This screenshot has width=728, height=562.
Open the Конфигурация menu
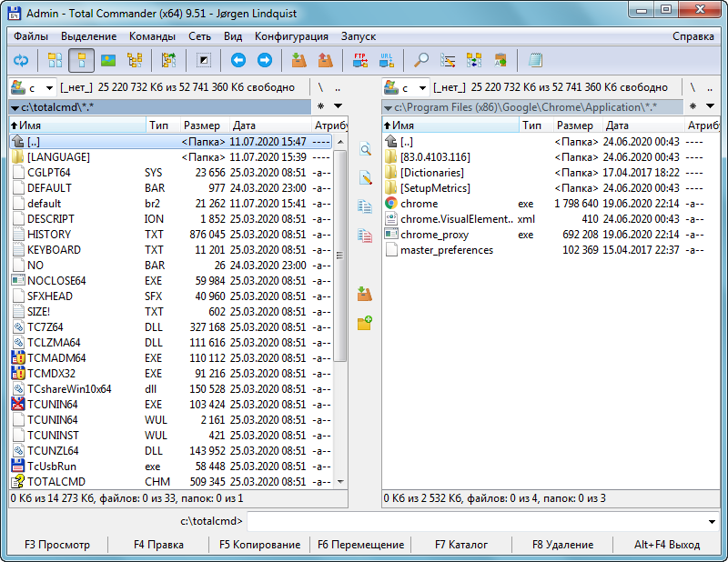(291, 36)
